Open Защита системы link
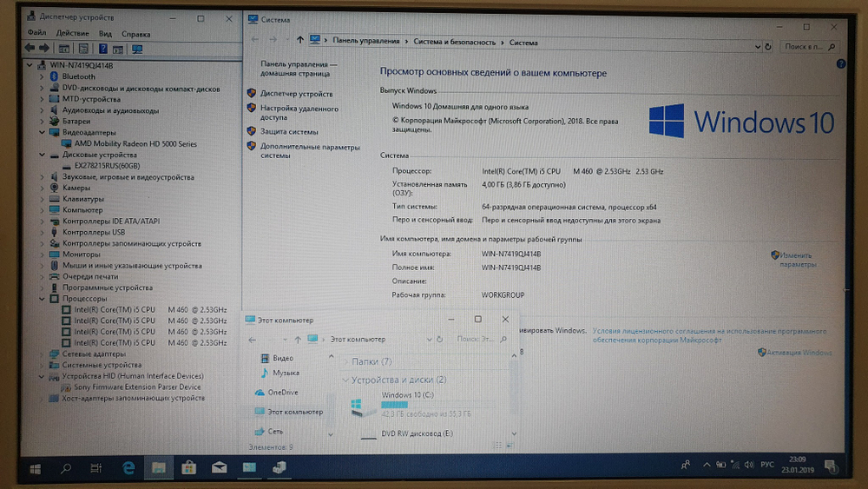The width and height of the screenshot is (868, 489). 289,132
